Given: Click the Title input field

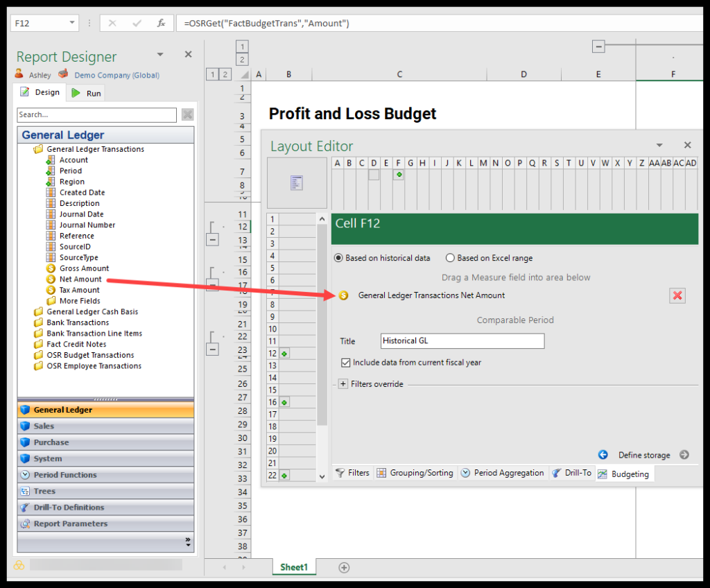Looking at the screenshot, I should (462, 341).
